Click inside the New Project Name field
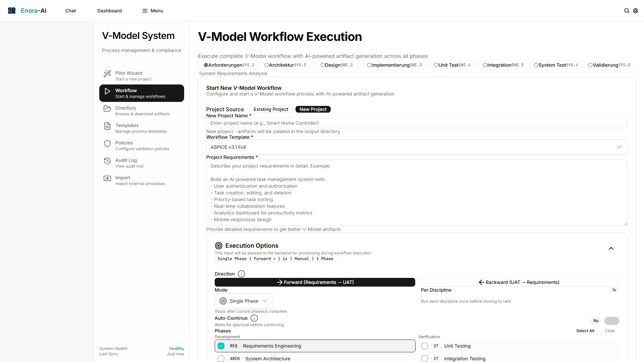This screenshot has height=362, width=644. click(x=416, y=123)
